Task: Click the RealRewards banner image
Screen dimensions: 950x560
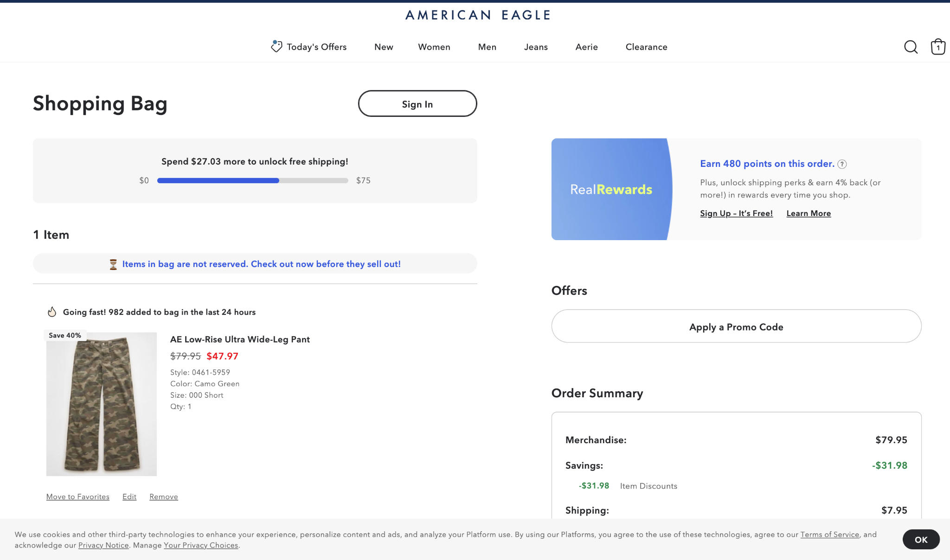Action: tap(611, 189)
